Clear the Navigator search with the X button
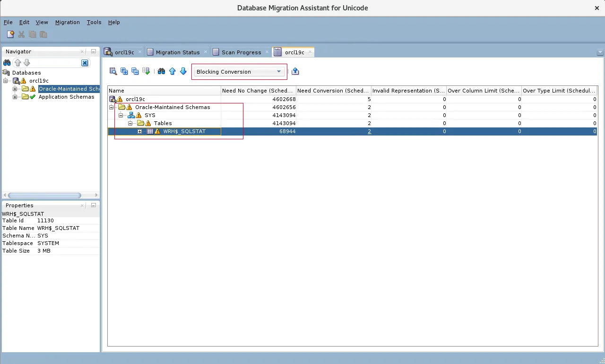This screenshot has width=605, height=364. 85,63
